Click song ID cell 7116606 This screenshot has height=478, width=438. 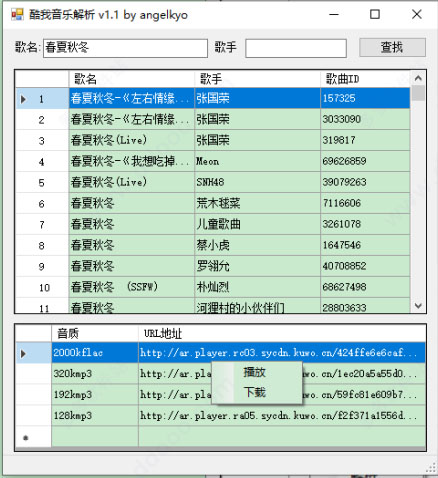pyautogui.click(x=365, y=203)
